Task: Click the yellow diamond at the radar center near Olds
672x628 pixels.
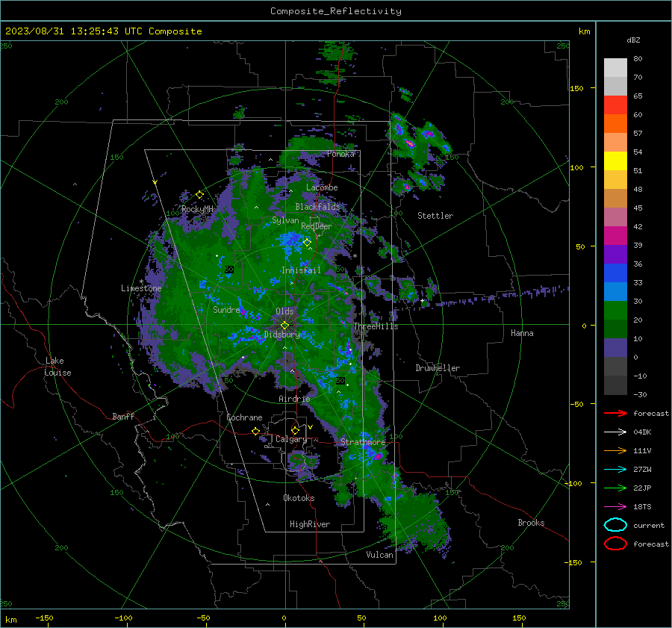Action: (x=284, y=326)
